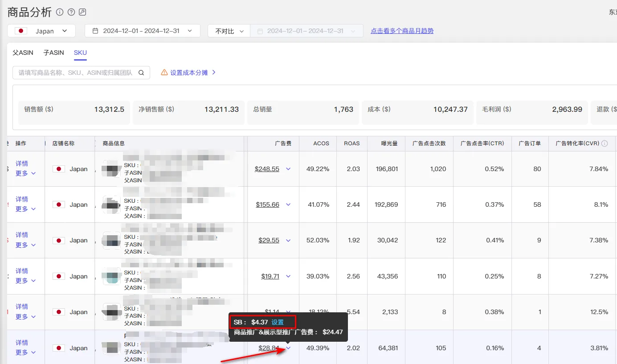Click the $29.55 ad fee amount

pos(269,240)
